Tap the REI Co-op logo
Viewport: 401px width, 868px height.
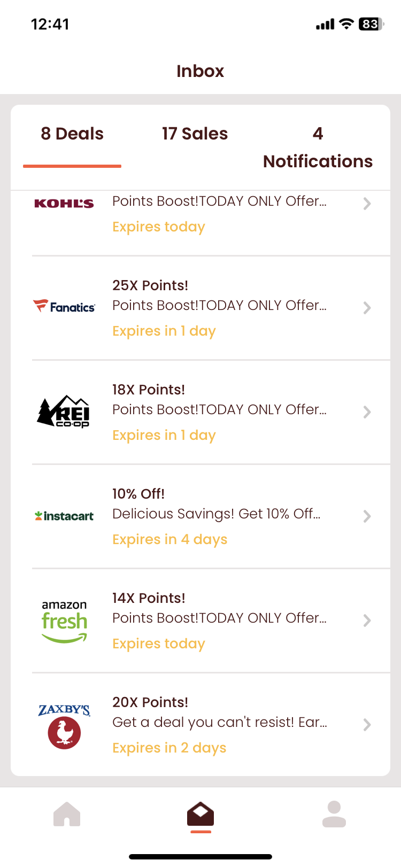(x=64, y=412)
